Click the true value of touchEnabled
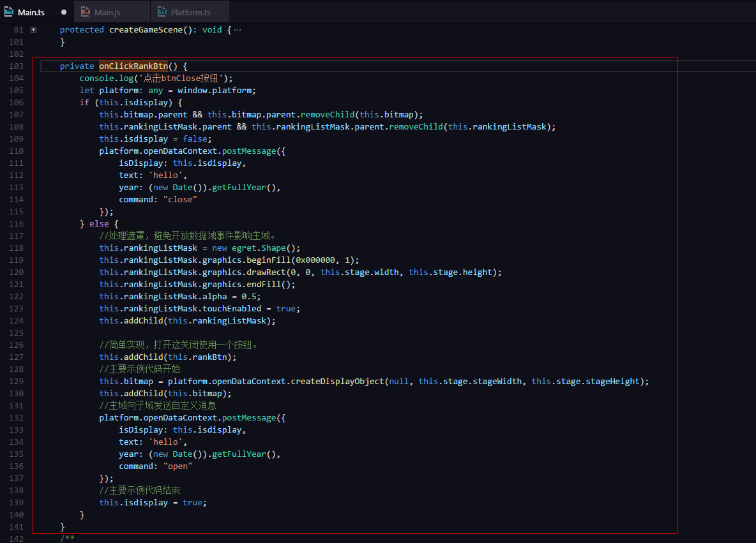Screen dimensions: 756x543 click(x=285, y=309)
